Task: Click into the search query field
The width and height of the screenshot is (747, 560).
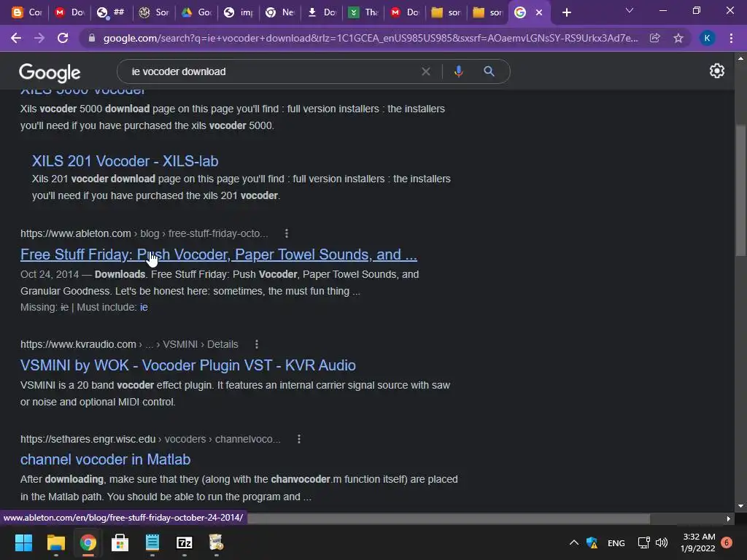Action: (271, 71)
